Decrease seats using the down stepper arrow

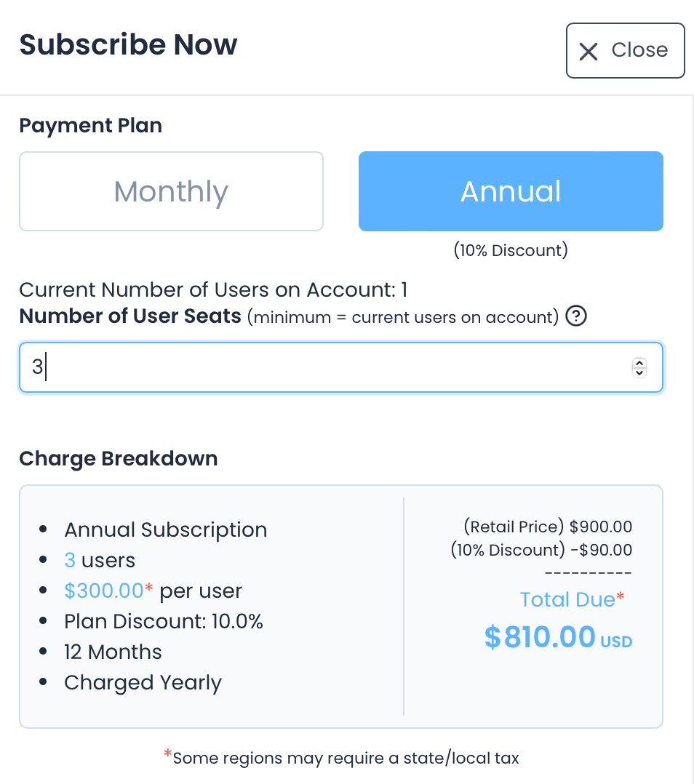point(639,372)
